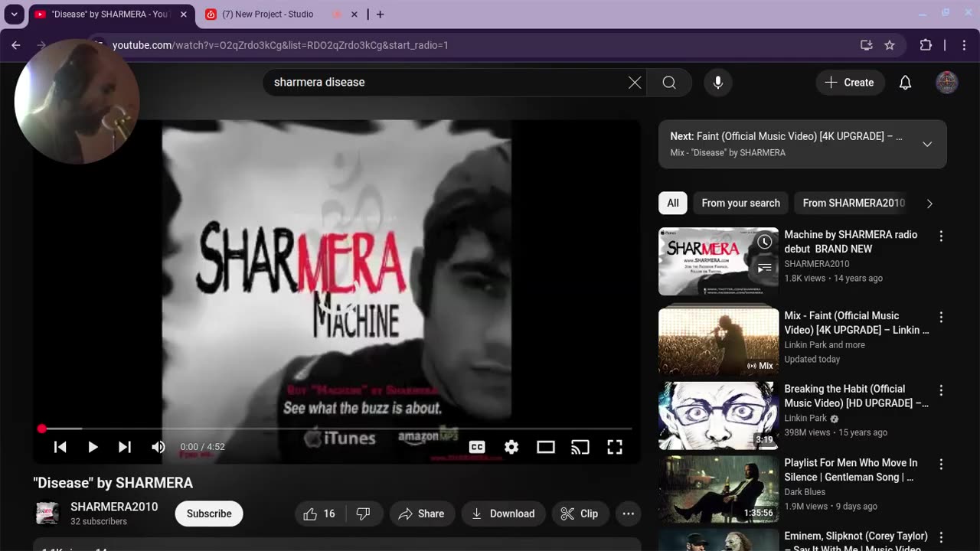Click the Dark Blues channel name
This screenshot has width=980, height=551.
point(805,492)
